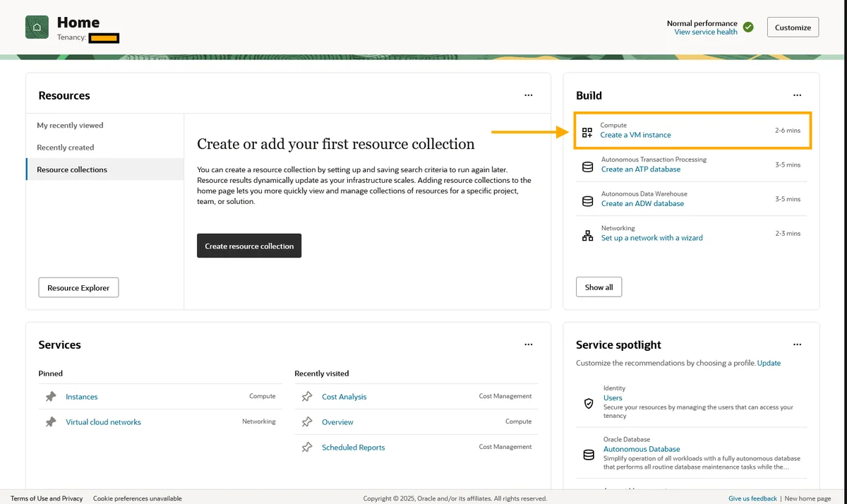Click Update profile link
The image size is (847, 504).
pos(769,363)
